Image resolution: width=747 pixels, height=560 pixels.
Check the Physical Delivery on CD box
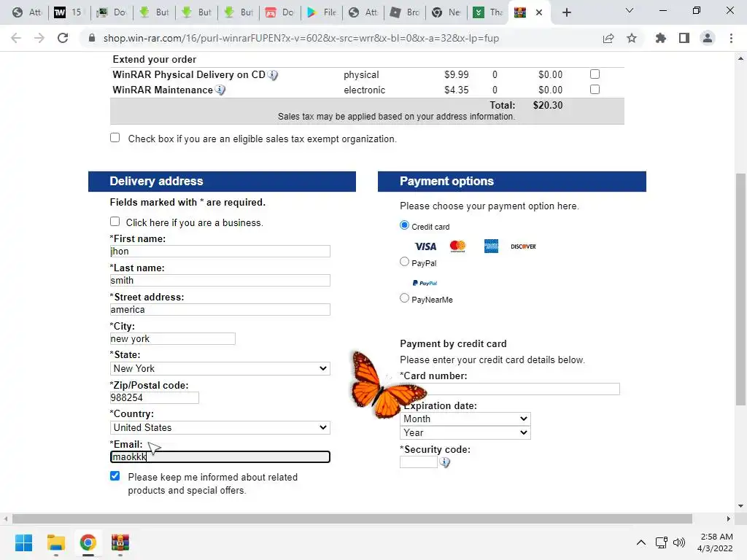click(595, 74)
